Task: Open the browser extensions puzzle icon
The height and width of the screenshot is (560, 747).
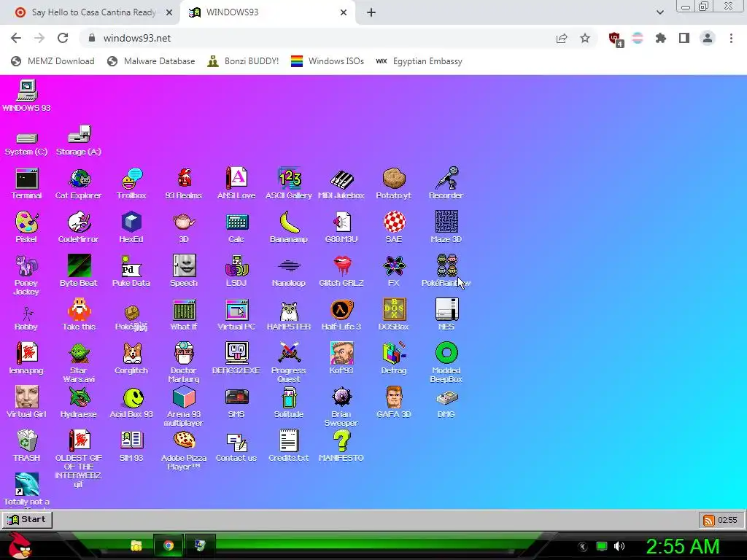Action: click(x=660, y=38)
